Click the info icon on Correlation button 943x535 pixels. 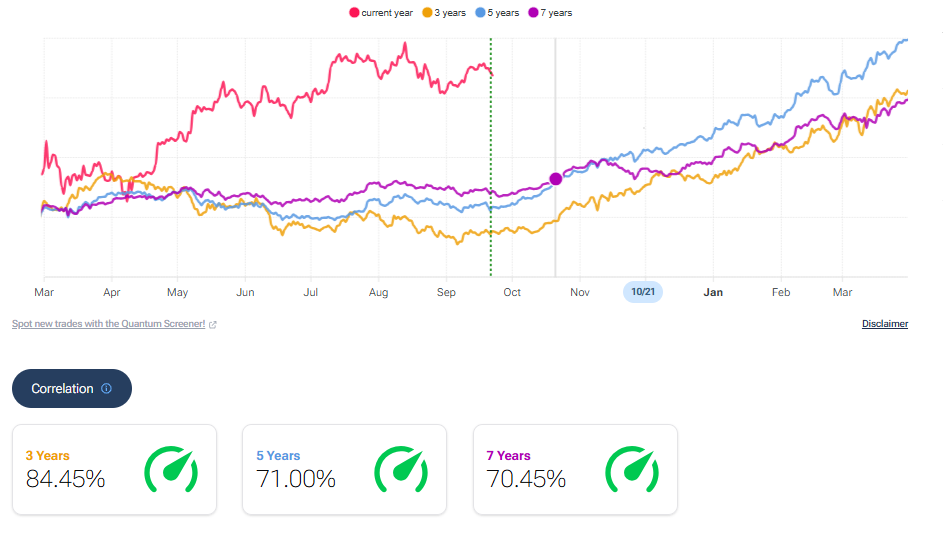click(107, 388)
